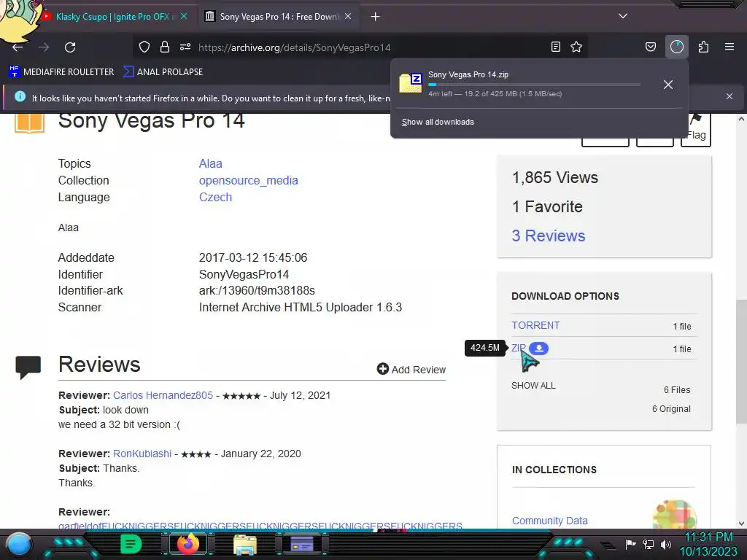Open the purple window app in taskbar

pyautogui.click(x=301, y=544)
